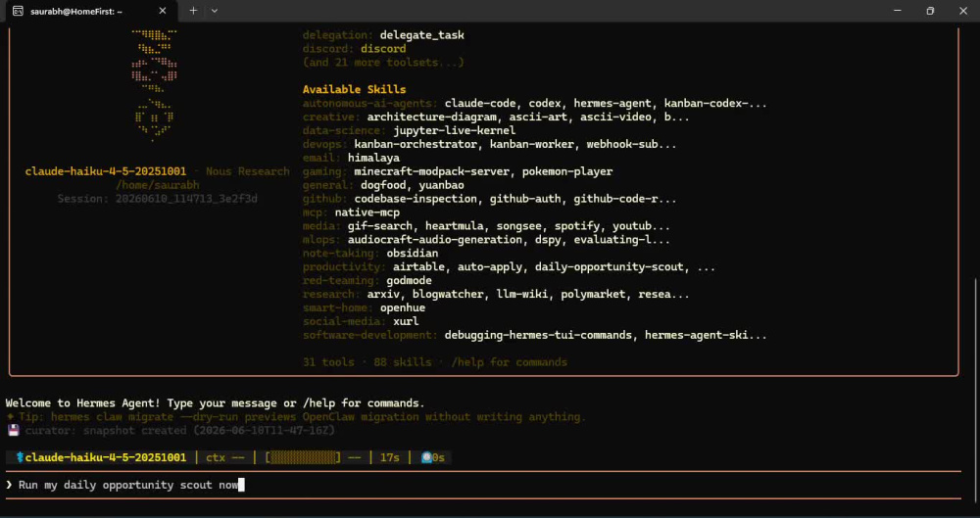Viewport: 980px width, 518px height.
Task: Click the floppy disk curator snapshot icon
Action: coord(13,431)
